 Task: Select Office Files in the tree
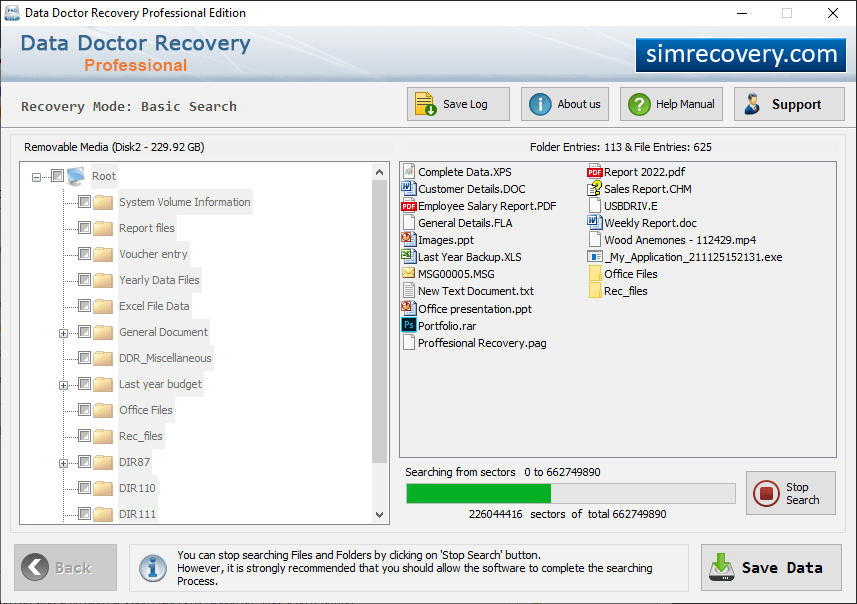pos(145,410)
